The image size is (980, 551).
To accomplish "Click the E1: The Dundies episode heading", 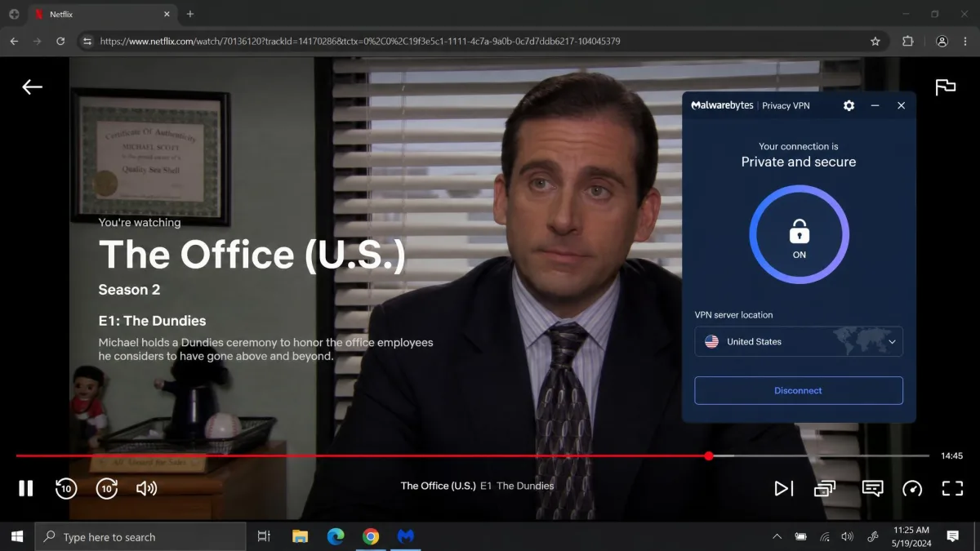I will (x=152, y=321).
